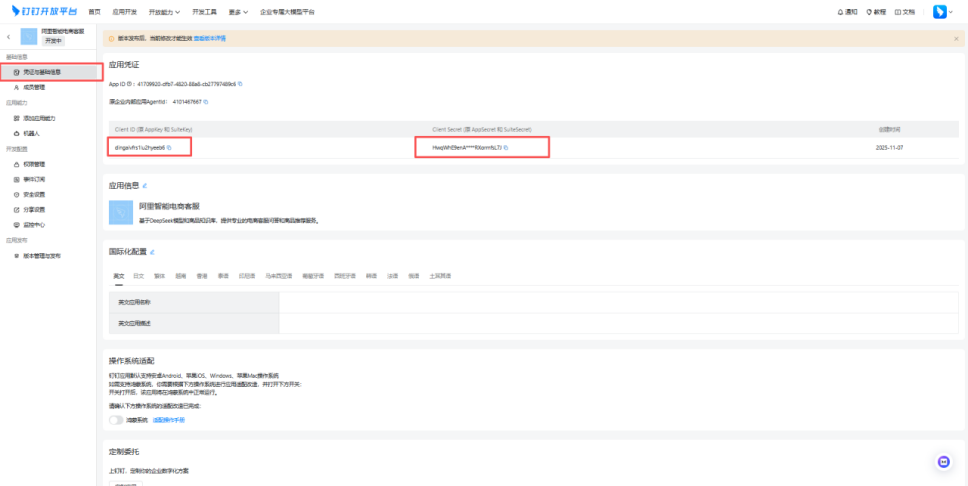Click the 阿里智能电商客服 title in 应用信息

[169, 206]
